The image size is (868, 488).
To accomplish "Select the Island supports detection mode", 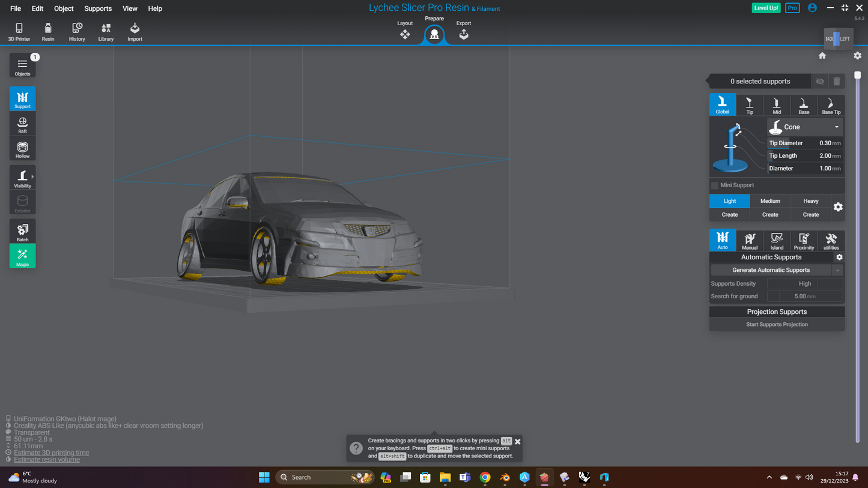I will (x=777, y=240).
